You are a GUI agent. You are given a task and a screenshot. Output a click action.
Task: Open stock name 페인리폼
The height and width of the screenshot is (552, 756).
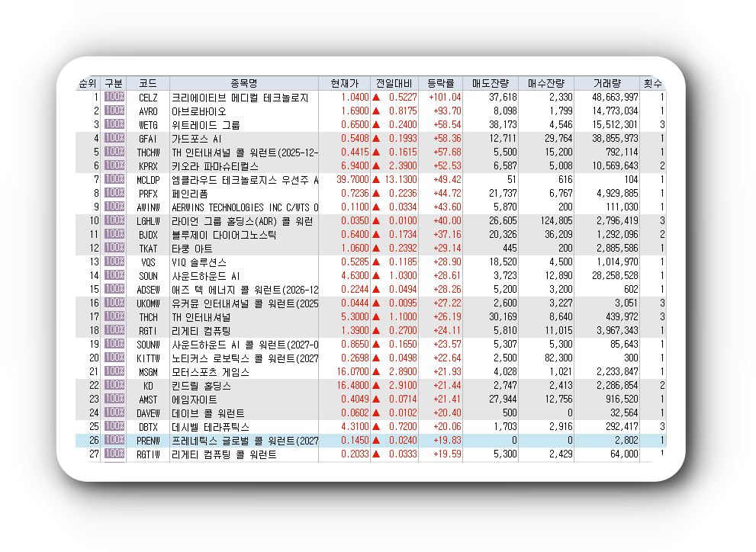(189, 194)
